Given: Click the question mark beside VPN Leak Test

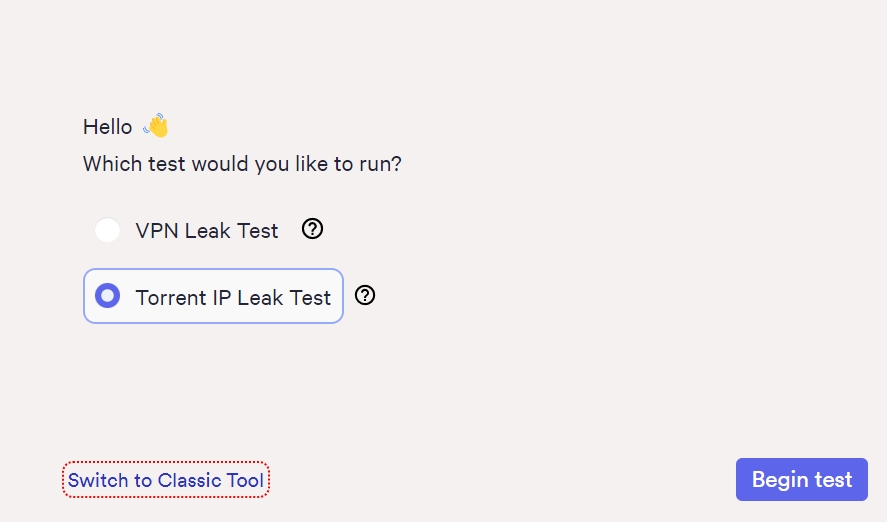Looking at the screenshot, I should [x=312, y=230].
